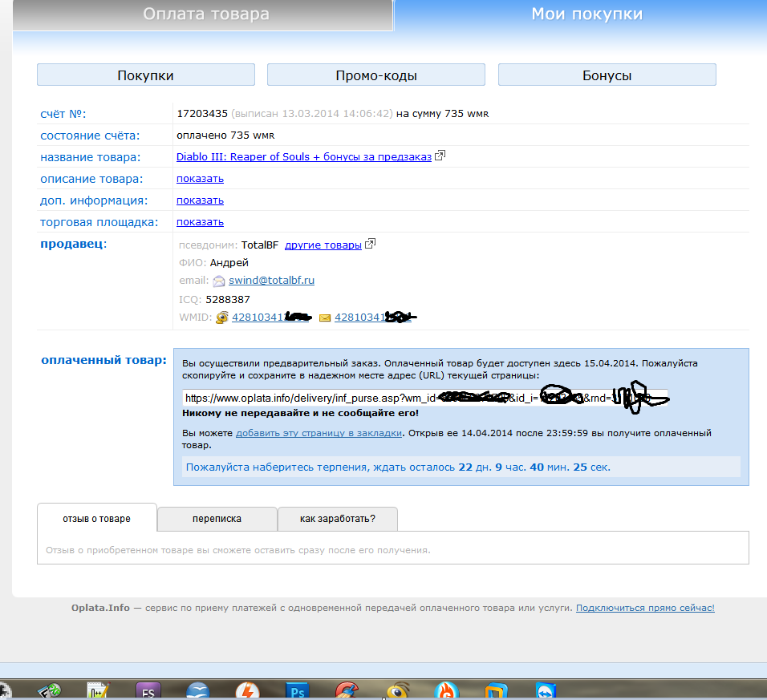Viewport: 767px width, 700px height.
Task: Click the yellow mail icon in WMID row
Action: [x=325, y=318]
